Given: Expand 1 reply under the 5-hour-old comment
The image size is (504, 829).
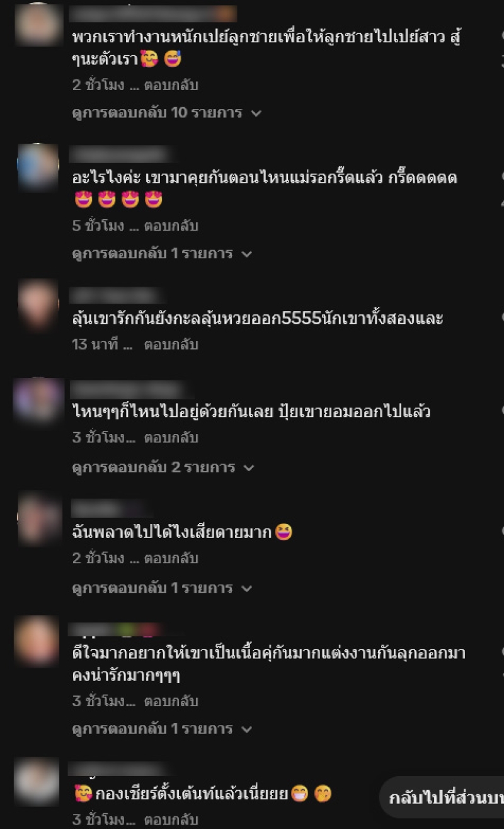Looking at the screenshot, I should pyautogui.click(x=162, y=254).
